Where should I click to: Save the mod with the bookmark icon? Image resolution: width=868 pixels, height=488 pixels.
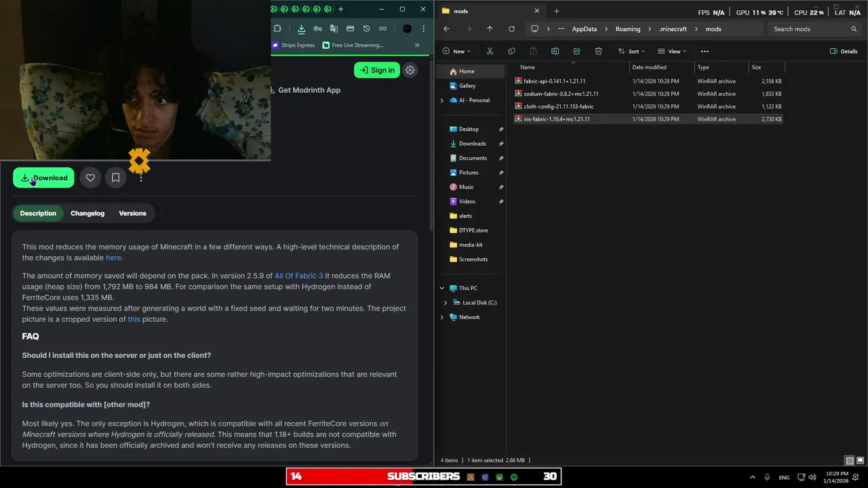pyautogui.click(x=115, y=178)
